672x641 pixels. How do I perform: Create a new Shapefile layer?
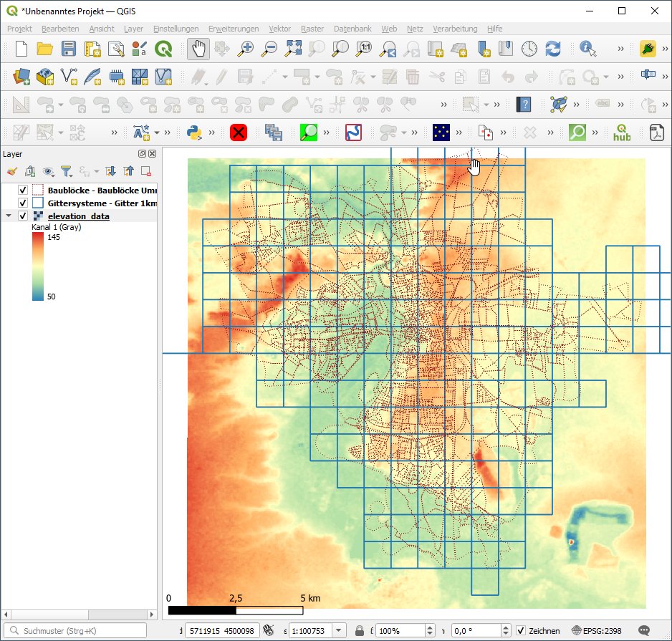69,77
